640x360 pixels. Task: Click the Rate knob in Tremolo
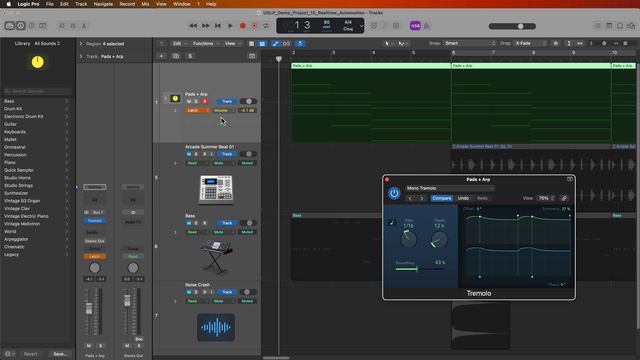coord(408,239)
